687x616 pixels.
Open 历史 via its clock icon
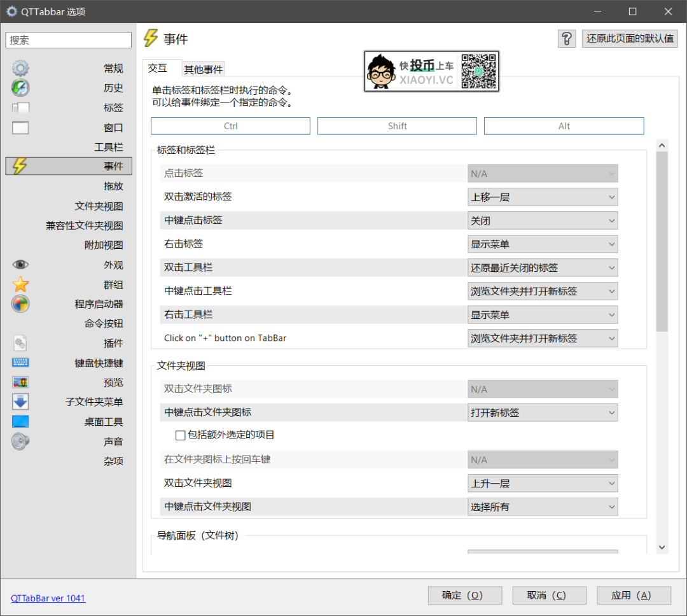coord(21,88)
